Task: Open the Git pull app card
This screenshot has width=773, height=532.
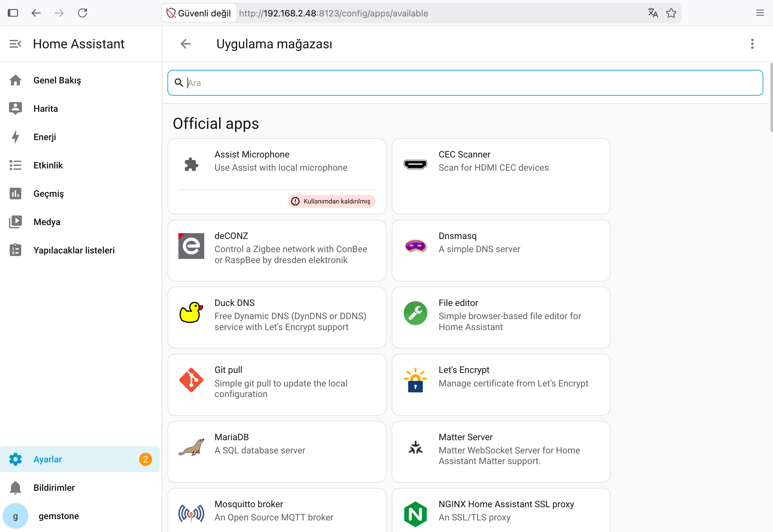Action: [277, 385]
